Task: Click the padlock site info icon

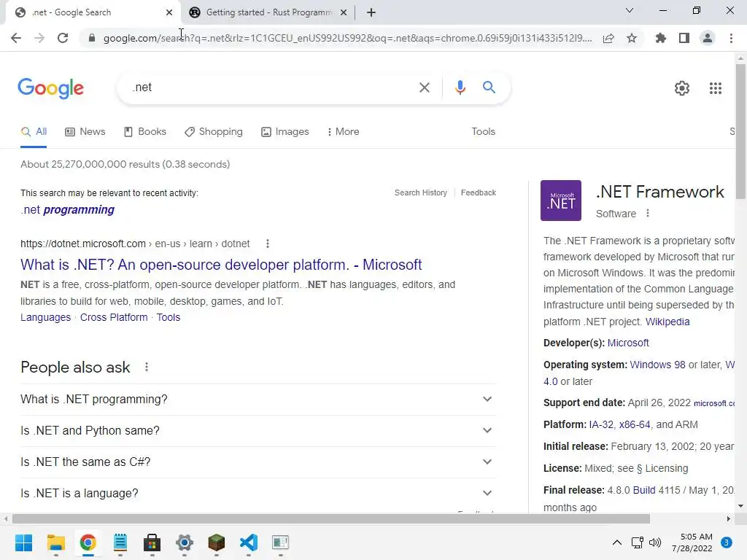Action: pyautogui.click(x=92, y=38)
